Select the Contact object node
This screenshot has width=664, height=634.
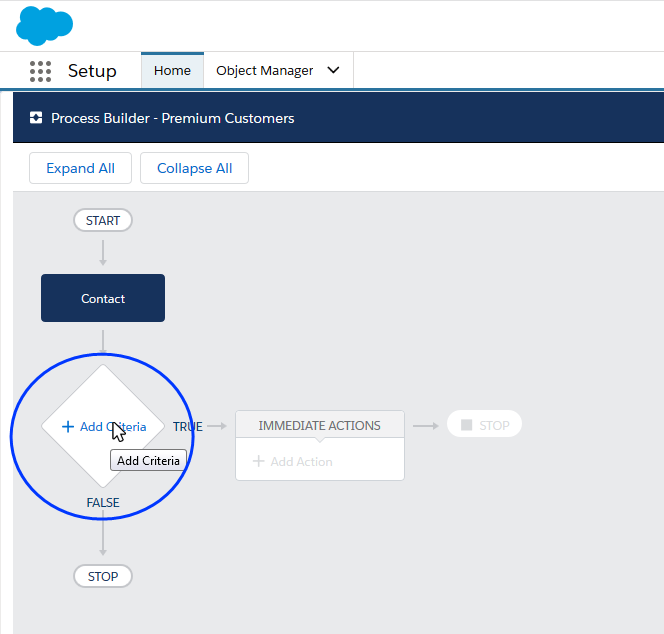point(103,298)
